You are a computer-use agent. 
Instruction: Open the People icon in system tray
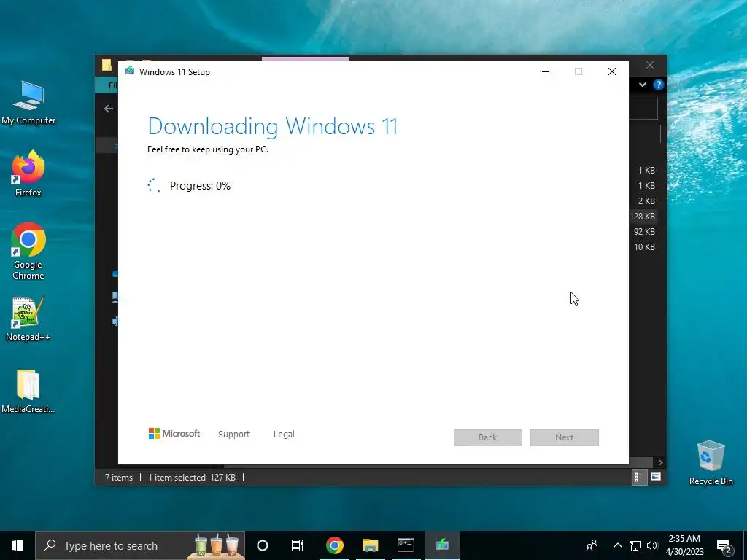592,545
